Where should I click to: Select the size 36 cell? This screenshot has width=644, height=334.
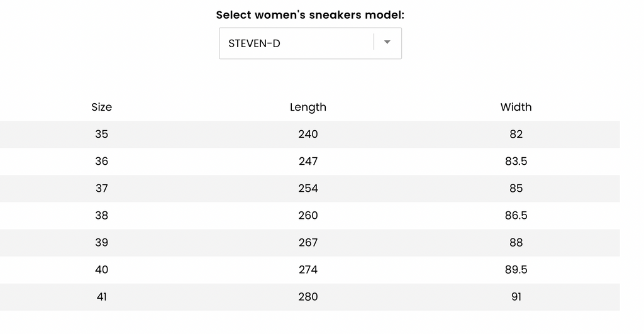(101, 162)
